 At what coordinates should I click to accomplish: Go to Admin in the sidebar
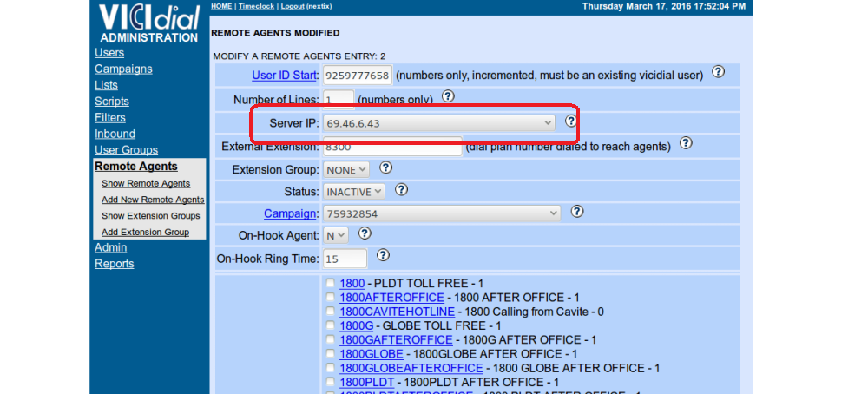111,247
